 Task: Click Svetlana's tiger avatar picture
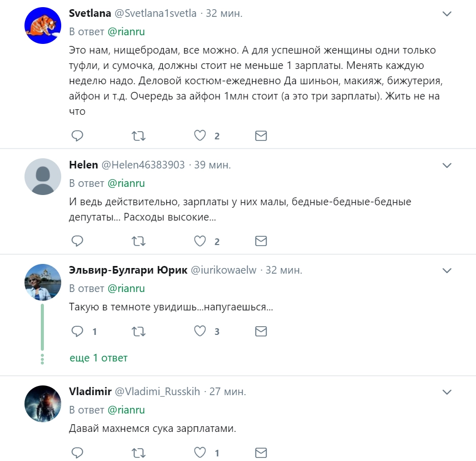[43, 25]
